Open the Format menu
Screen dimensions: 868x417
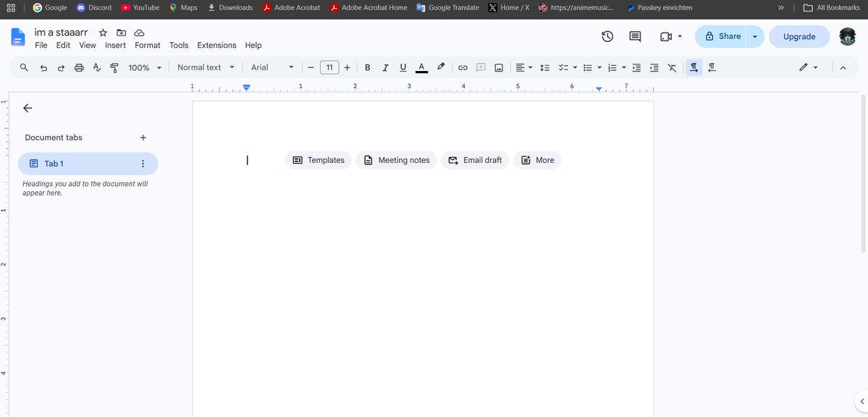coord(148,46)
